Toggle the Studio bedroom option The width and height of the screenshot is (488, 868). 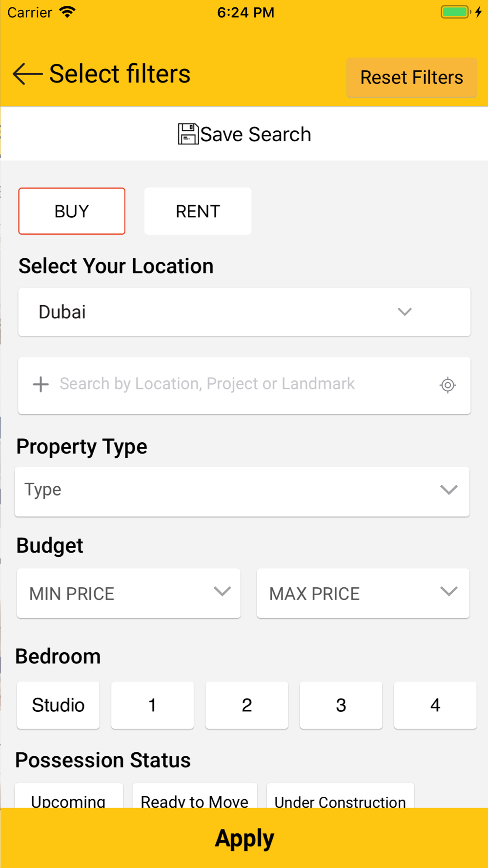tap(58, 705)
